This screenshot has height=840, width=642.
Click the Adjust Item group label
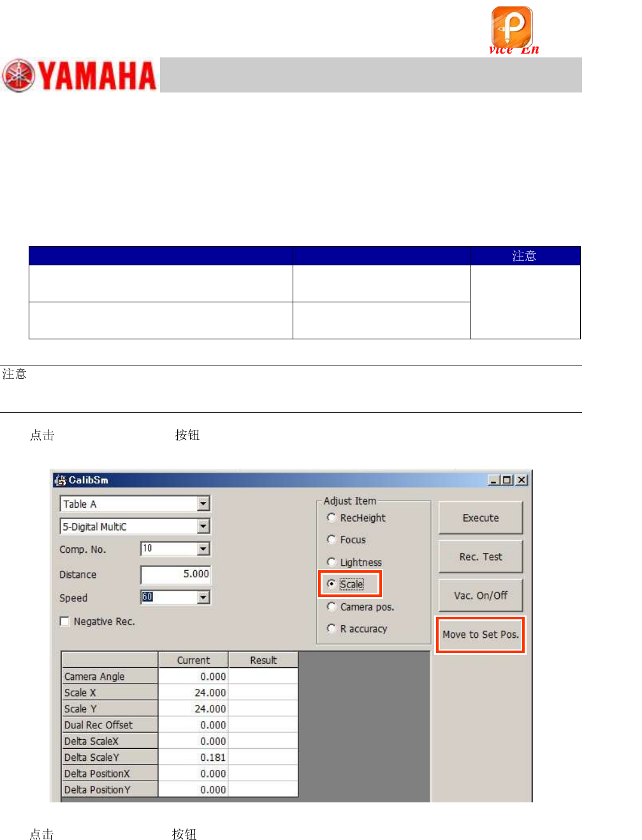[x=350, y=501]
